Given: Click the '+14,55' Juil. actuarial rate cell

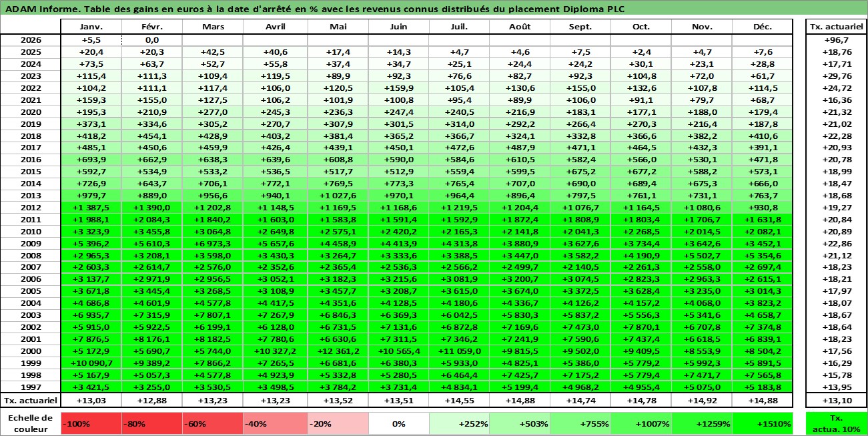Looking at the screenshot, I should click(459, 400).
